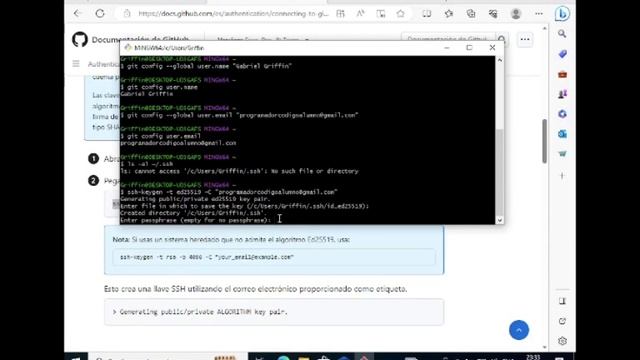Click the passphrase prompt line in terminal
This screenshot has width=640, height=360.
click(x=196, y=220)
